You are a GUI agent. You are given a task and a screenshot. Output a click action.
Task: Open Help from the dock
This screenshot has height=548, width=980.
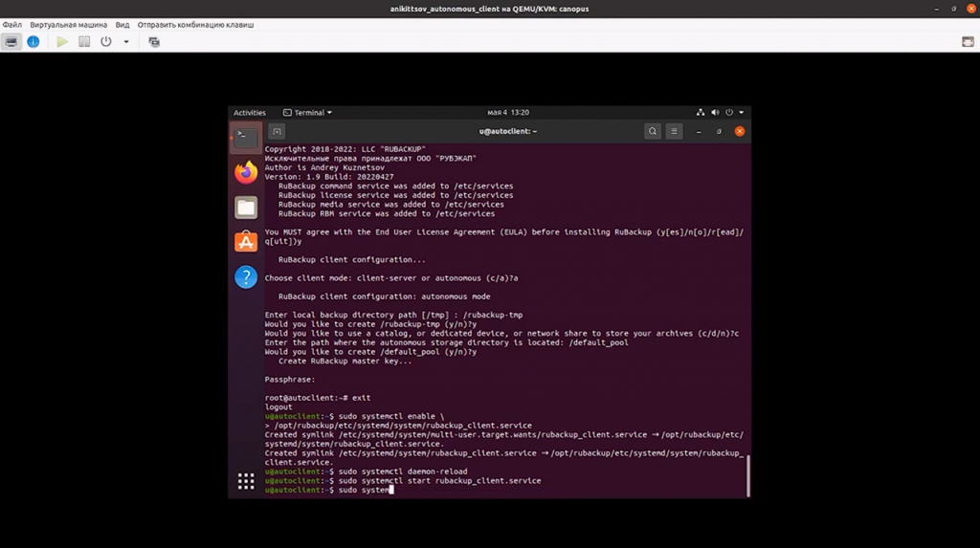(246, 276)
